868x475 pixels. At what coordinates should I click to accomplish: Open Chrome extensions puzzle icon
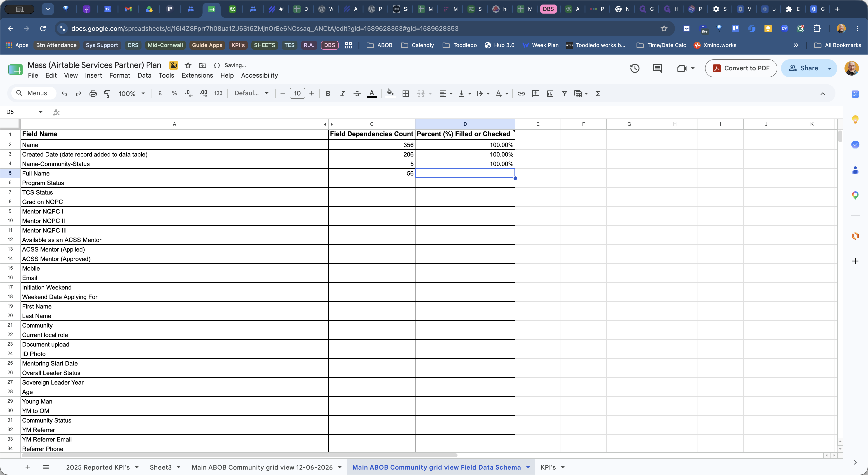[817, 29]
